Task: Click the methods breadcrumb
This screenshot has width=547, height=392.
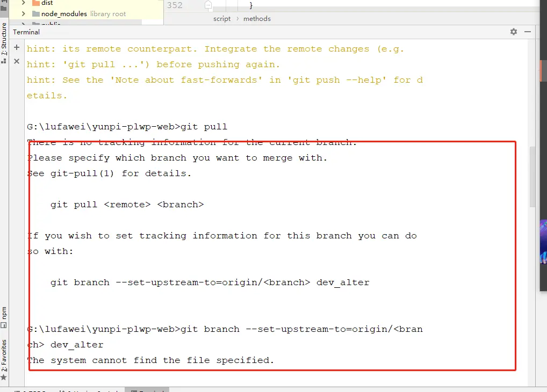Action: pos(257,19)
